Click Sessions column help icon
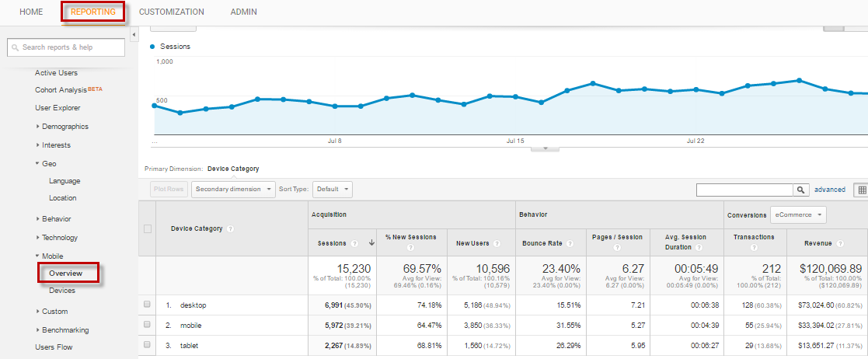868x359 pixels. point(355,243)
